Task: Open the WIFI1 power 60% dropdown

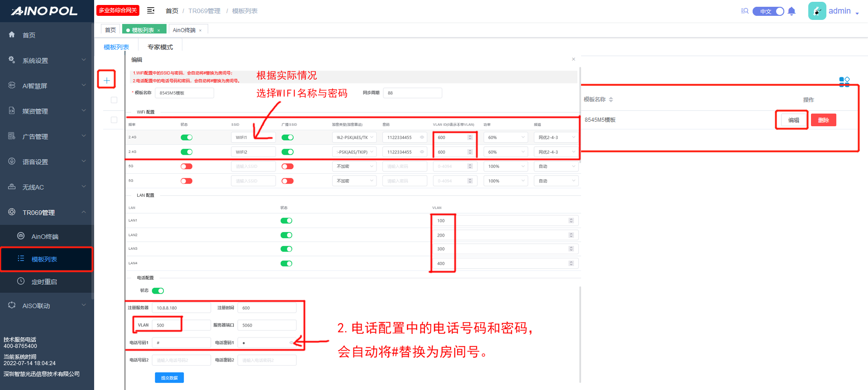Action: point(506,138)
